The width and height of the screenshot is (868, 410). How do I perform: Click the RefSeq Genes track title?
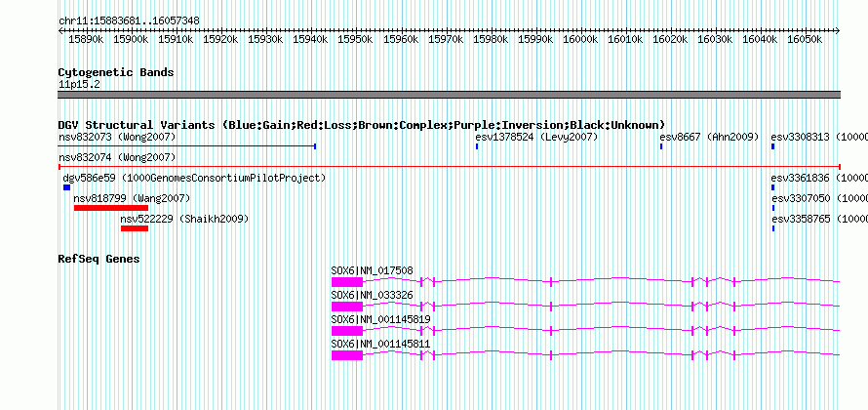99,259
